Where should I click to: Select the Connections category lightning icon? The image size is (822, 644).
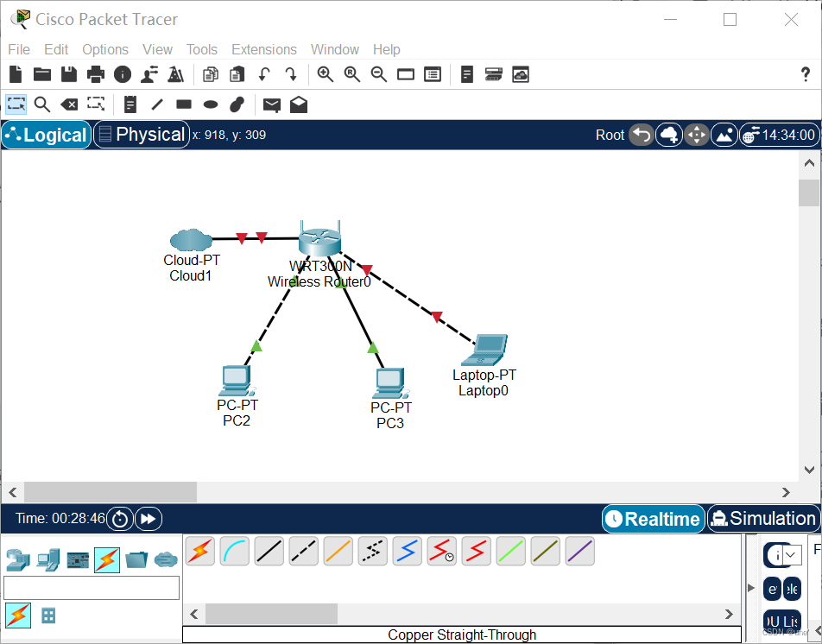coord(107,559)
